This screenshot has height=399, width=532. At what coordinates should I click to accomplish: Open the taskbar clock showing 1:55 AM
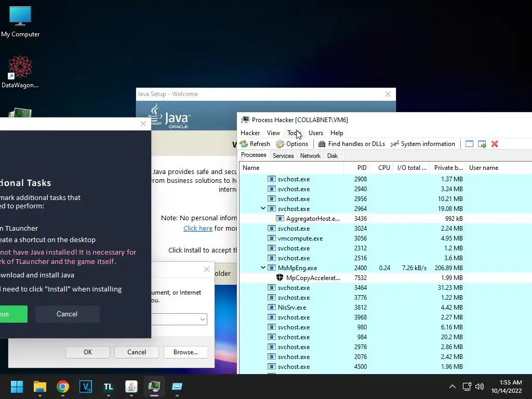pos(507,387)
